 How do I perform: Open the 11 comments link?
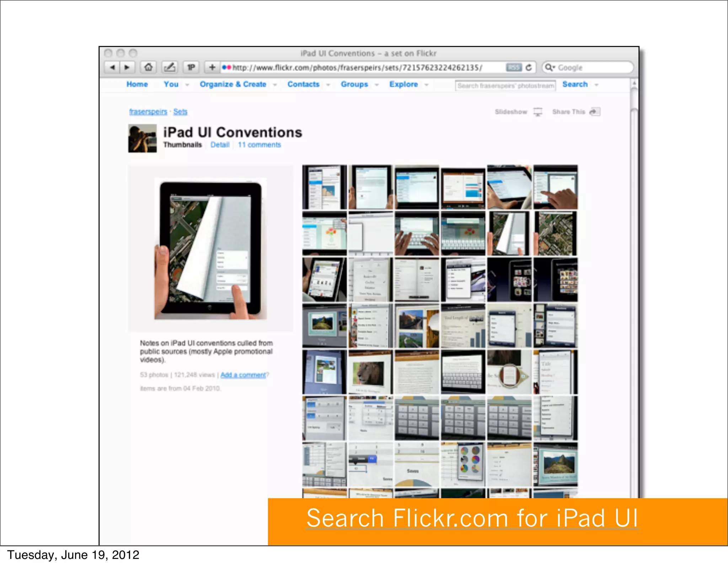tap(259, 145)
